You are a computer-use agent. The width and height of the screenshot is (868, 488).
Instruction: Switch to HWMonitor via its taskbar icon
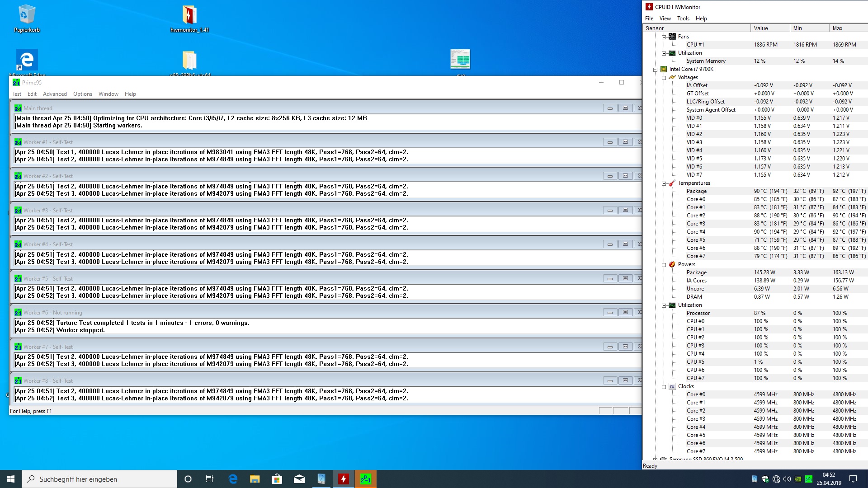(x=344, y=479)
